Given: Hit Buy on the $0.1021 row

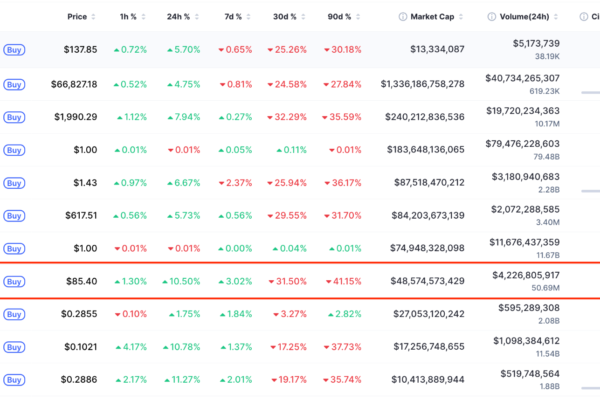Looking at the screenshot, I should [x=14, y=347].
